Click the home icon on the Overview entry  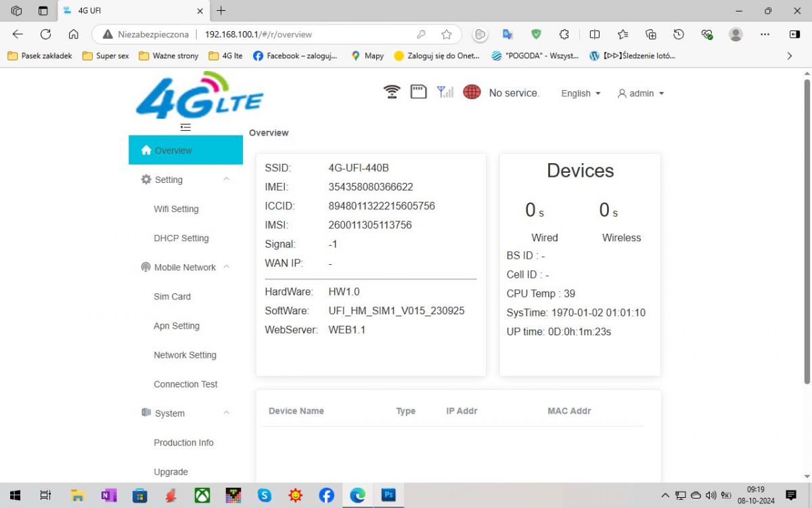tap(146, 150)
